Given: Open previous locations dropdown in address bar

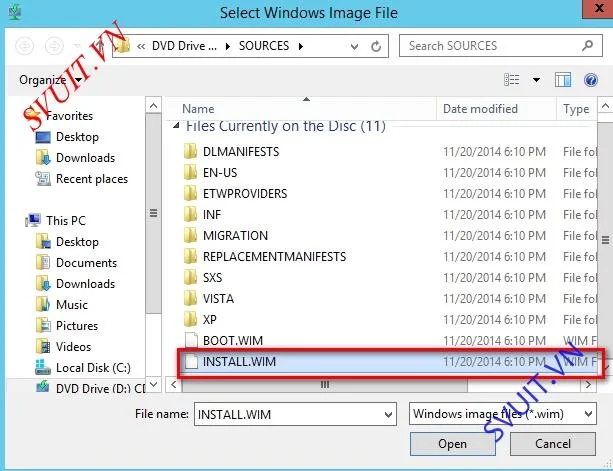Looking at the screenshot, I should point(354,47).
